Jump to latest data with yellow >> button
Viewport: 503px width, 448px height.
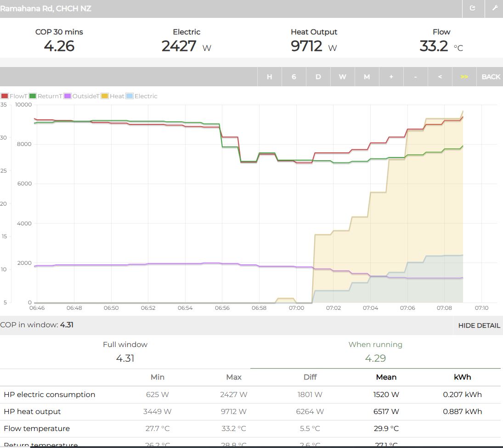click(x=464, y=77)
